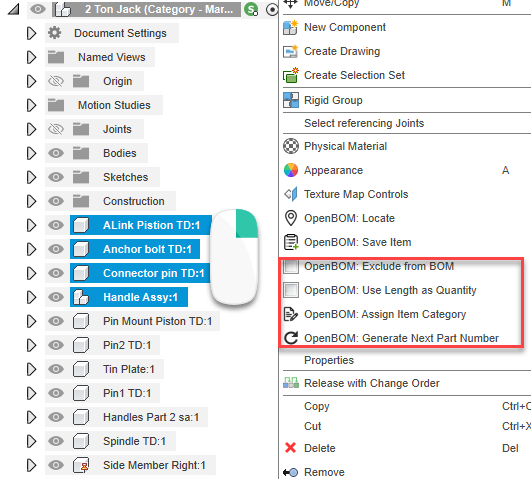Click the Create Drawing icon
The image size is (531, 479).
(291, 51)
